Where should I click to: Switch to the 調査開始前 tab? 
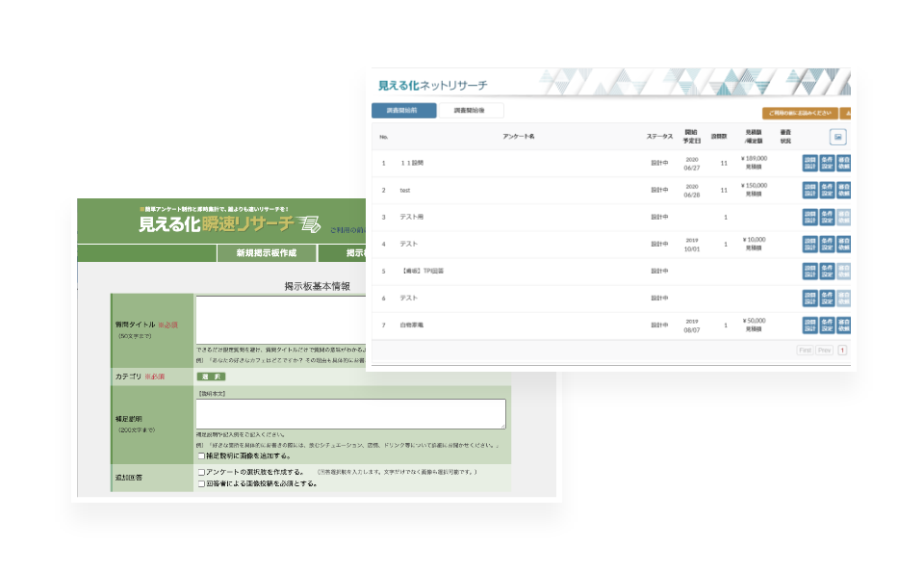pos(403,111)
